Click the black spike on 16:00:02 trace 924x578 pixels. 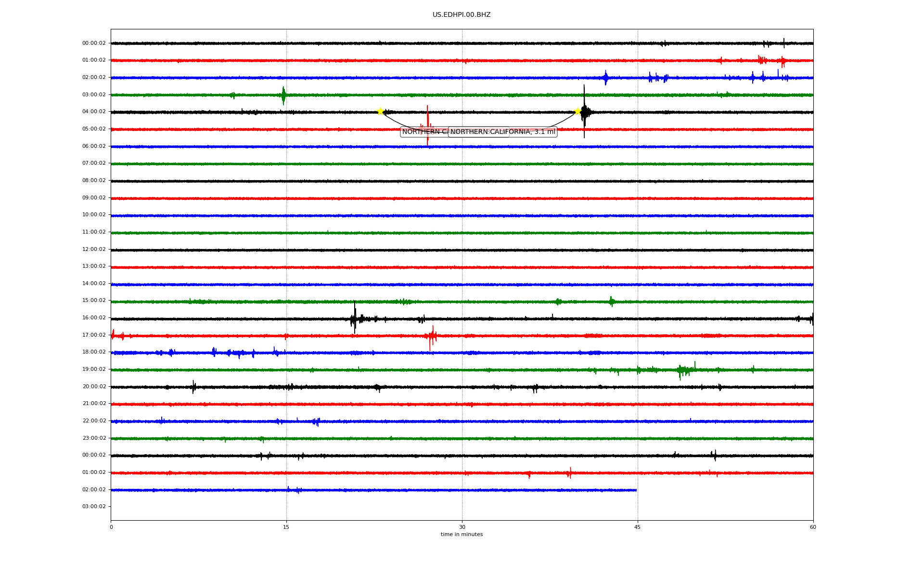point(355,317)
